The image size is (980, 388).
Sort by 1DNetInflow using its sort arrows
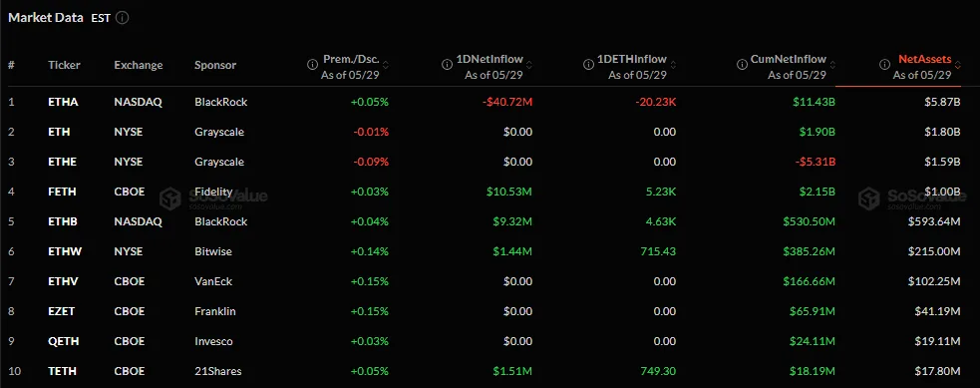529,65
